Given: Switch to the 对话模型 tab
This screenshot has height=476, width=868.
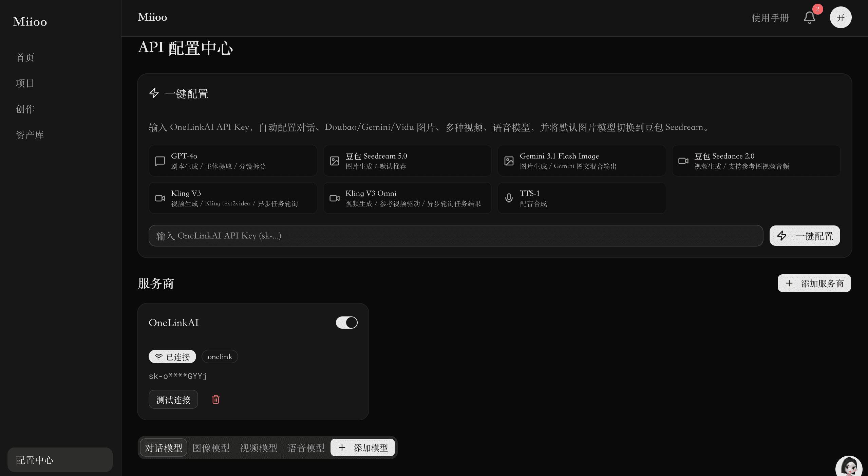Looking at the screenshot, I should click(x=164, y=448).
